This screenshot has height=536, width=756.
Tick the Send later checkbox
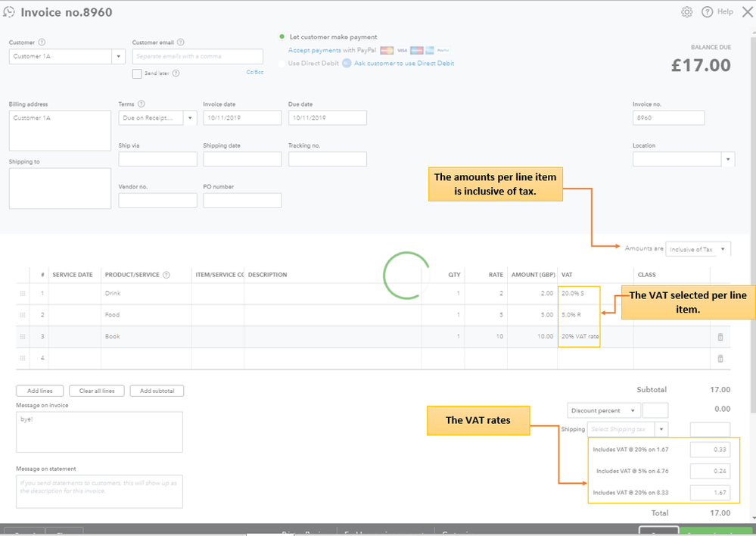tap(137, 73)
